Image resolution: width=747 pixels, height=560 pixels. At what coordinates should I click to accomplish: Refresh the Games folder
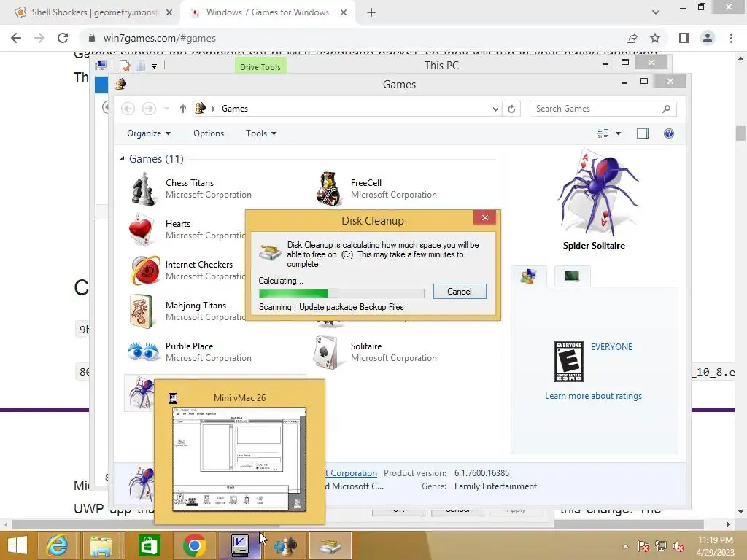[511, 109]
